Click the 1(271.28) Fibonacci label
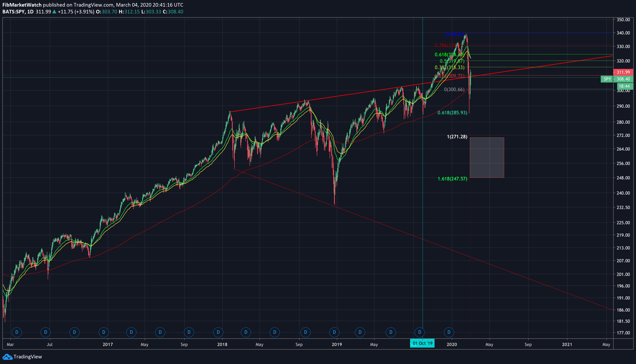The image size is (636, 364). point(457,137)
